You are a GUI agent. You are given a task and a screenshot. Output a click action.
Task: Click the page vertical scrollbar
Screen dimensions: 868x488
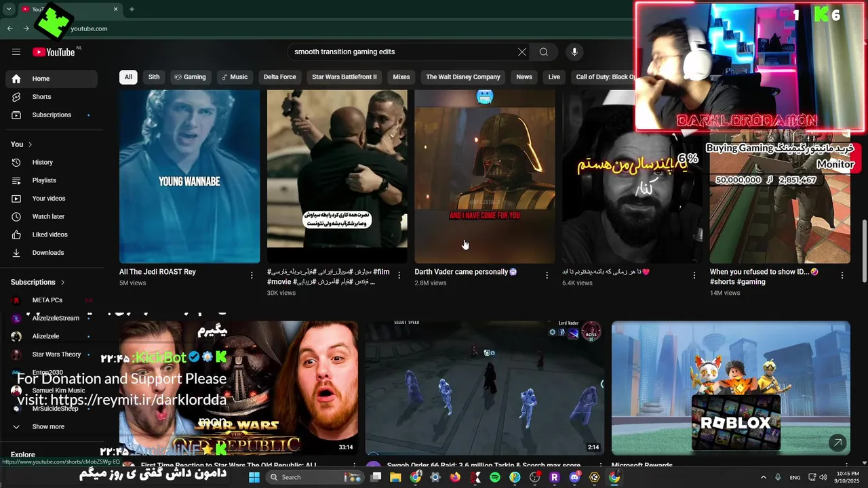(x=864, y=252)
